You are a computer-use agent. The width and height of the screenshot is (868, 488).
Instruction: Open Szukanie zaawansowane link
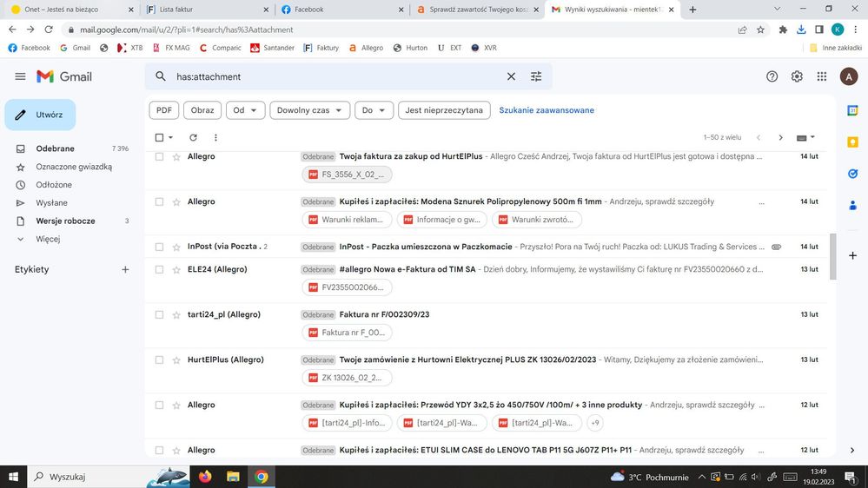pos(547,110)
